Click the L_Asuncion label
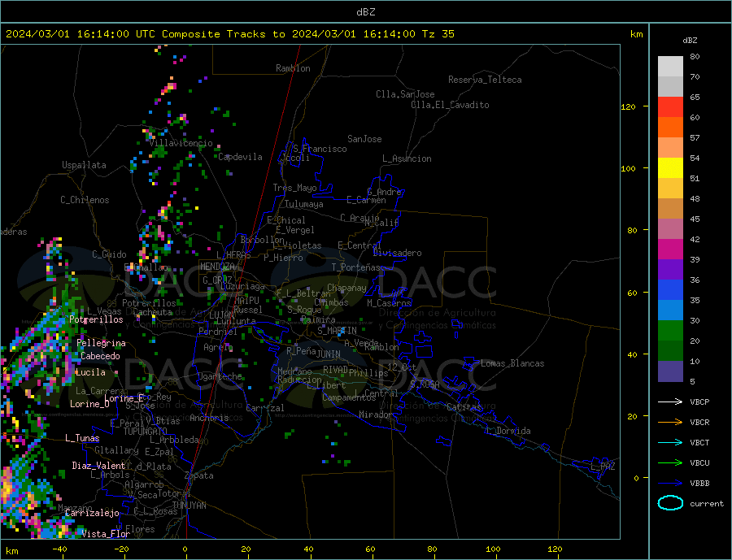Viewport: 732px width, 560px height. pyautogui.click(x=407, y=158)
